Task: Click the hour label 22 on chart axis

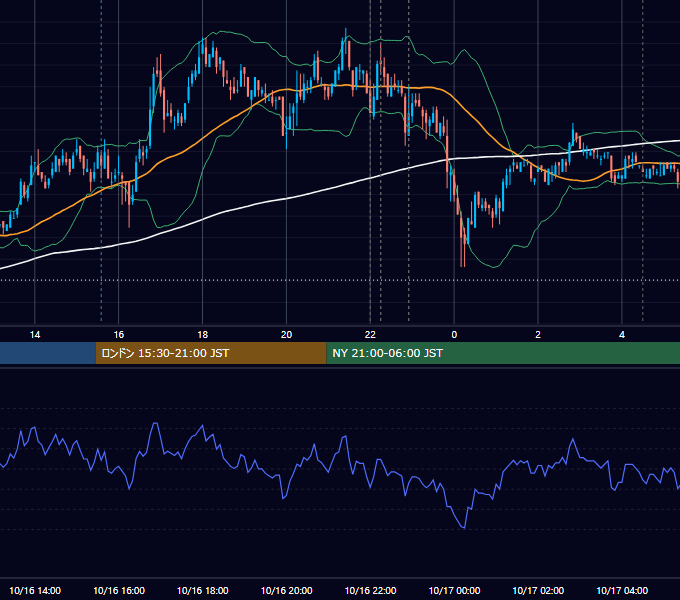Action: coord(370,335)
